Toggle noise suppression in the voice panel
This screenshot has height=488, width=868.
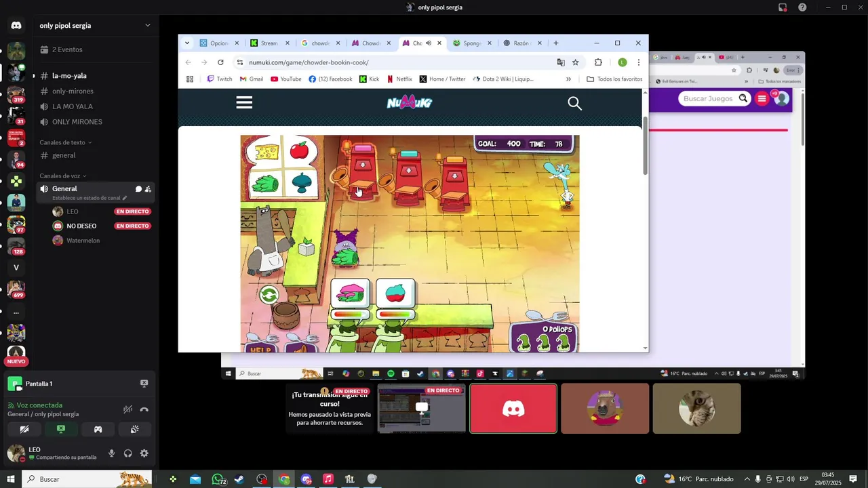tap(127, 409)
